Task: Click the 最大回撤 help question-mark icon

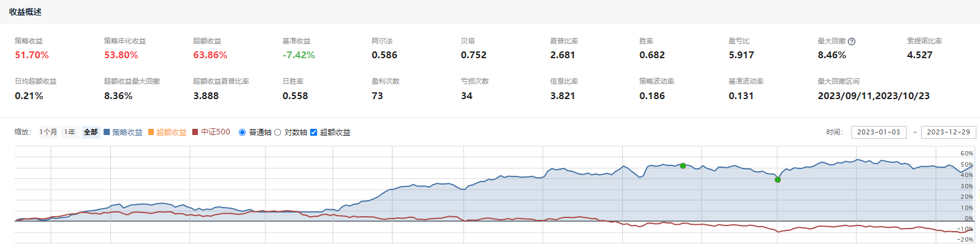Action: coord(852,41)
